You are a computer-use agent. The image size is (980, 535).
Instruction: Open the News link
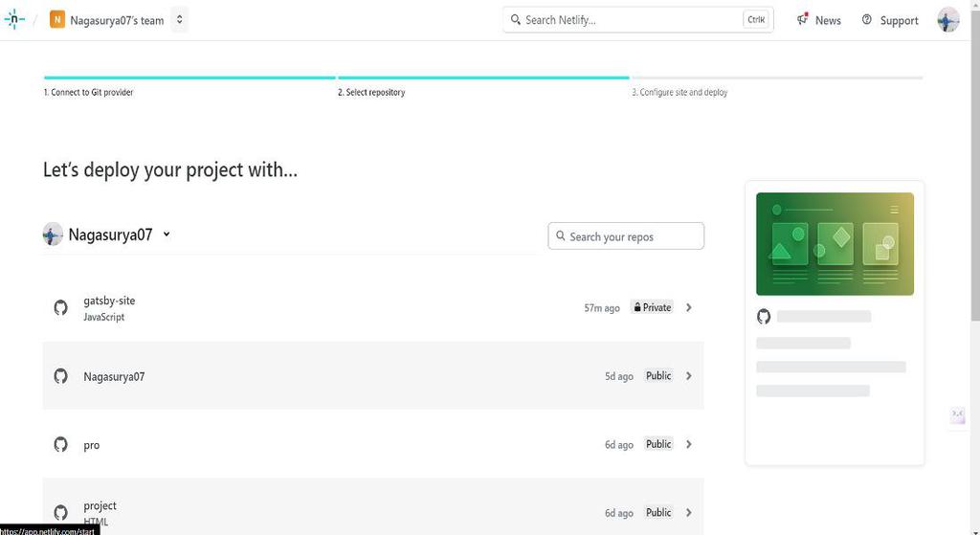828,21
